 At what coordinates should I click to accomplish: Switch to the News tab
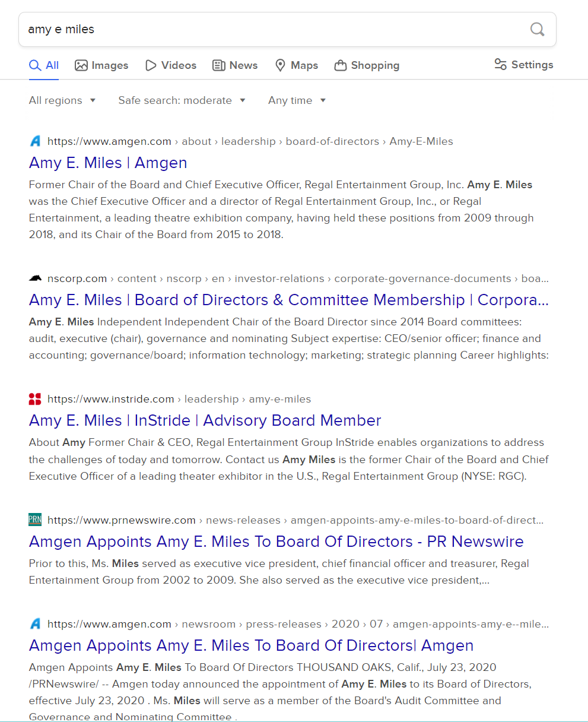(235, 65)
